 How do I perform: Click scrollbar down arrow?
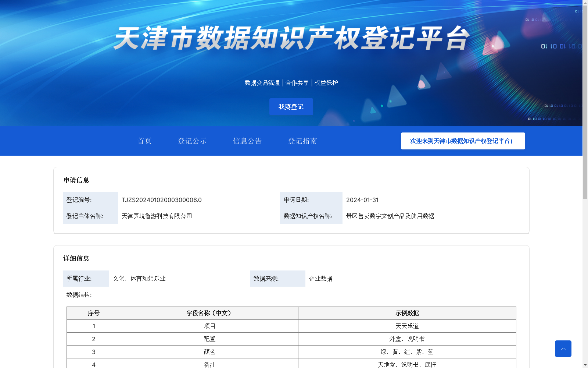585,365
